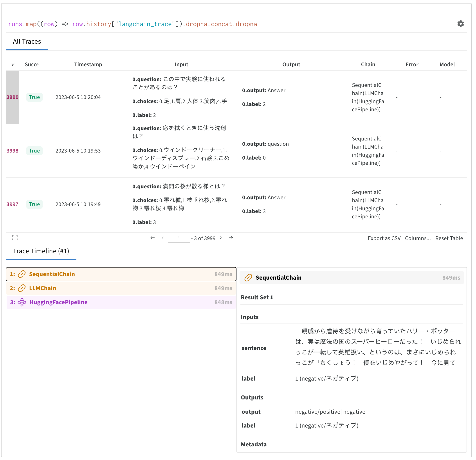The height and width of the screenshot is (460, 476).
Task: Select the HuggingFacePipeline trace row
Action: click(x=121, y=302)
